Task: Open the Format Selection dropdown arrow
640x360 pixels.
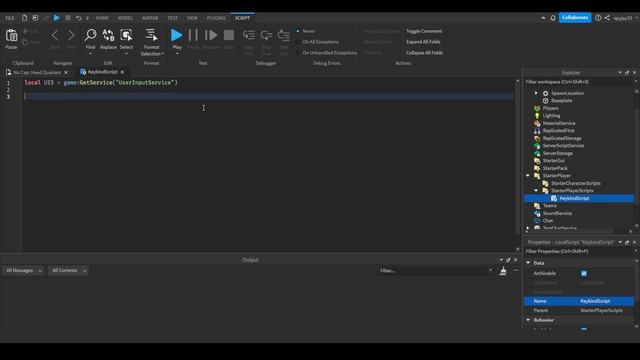Action: [162, 54]
